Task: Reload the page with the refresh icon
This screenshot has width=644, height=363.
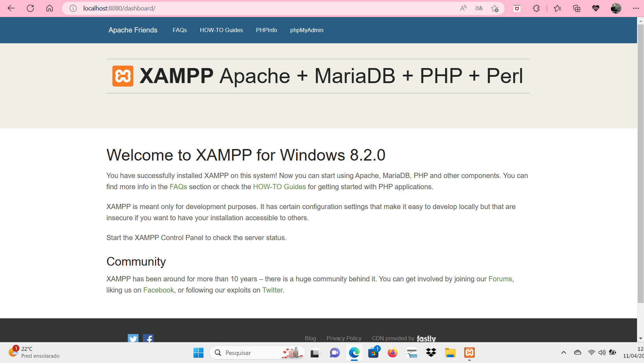Action: pos(30,8)
